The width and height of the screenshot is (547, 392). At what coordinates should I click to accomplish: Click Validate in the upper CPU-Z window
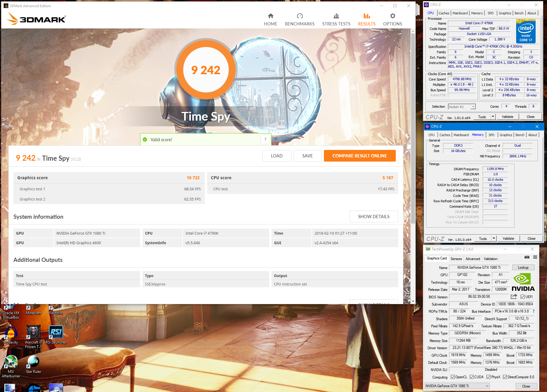(x=507, y=117)
